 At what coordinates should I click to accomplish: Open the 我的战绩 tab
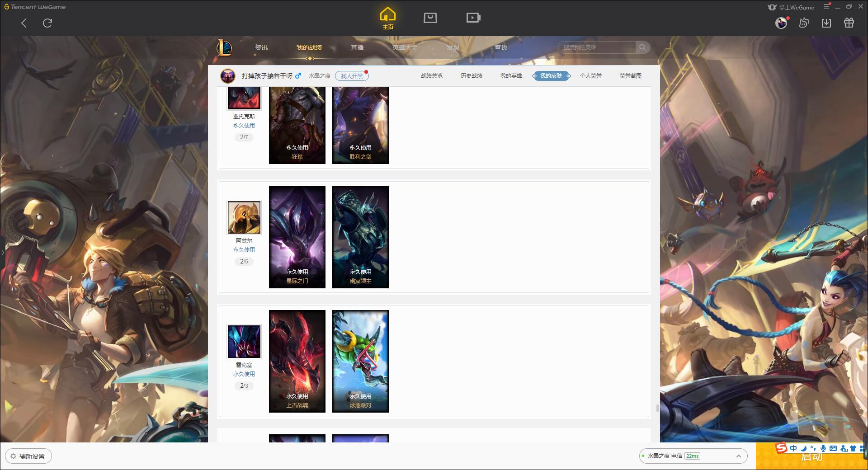tap(309, 47)
